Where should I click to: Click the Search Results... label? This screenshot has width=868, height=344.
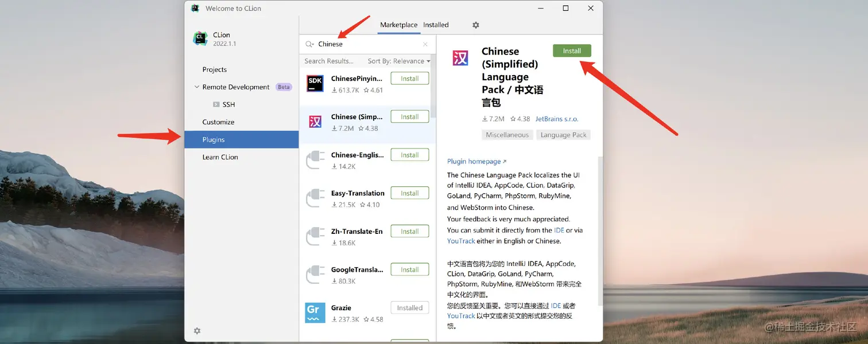tap(329, 61)
